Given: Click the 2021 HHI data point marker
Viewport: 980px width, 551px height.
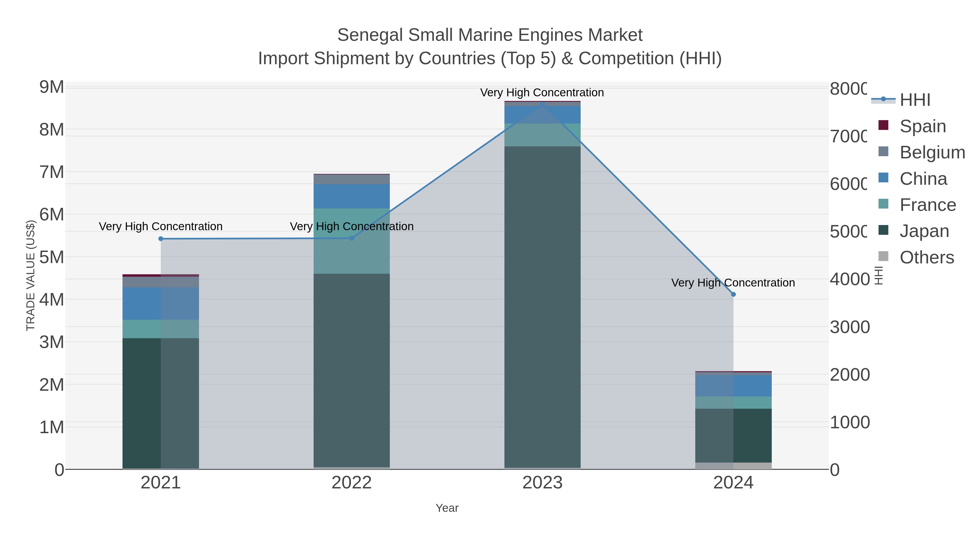Looking at the screenshot, I should pyautogui.click(x=161, y=239).
